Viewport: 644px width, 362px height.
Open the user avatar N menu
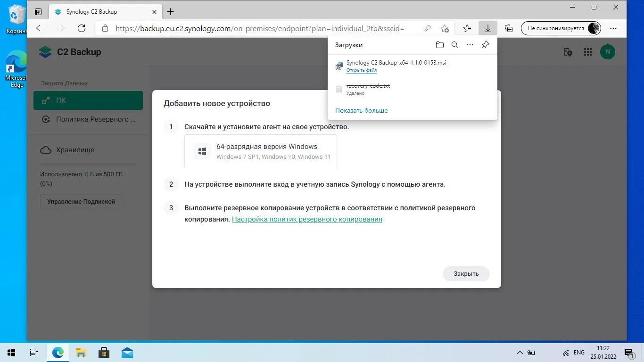608,52
